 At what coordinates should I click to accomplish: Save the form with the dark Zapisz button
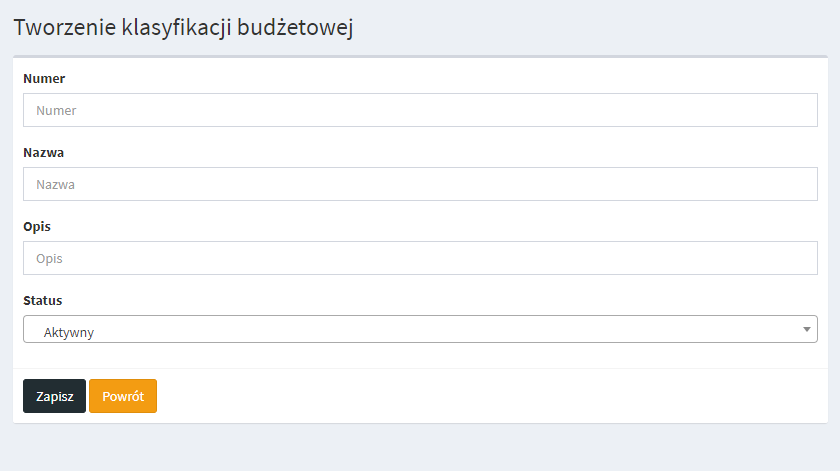tap(54, 396)
